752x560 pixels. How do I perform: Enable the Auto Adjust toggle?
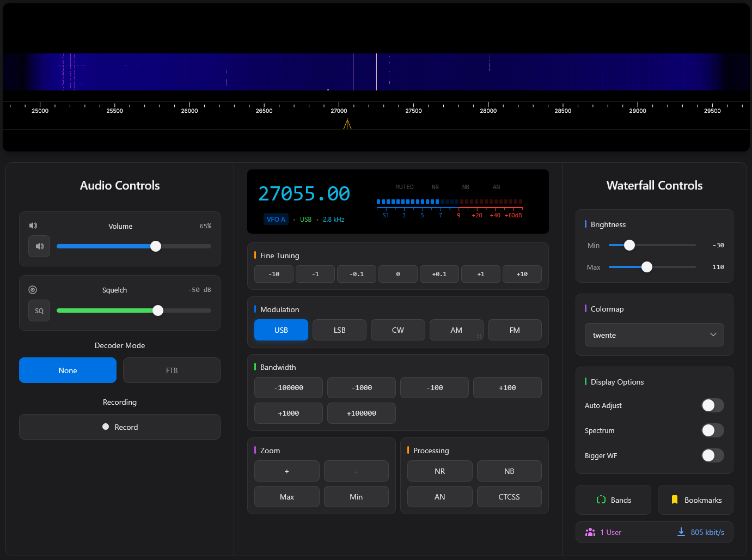click(x=712, y=405)
